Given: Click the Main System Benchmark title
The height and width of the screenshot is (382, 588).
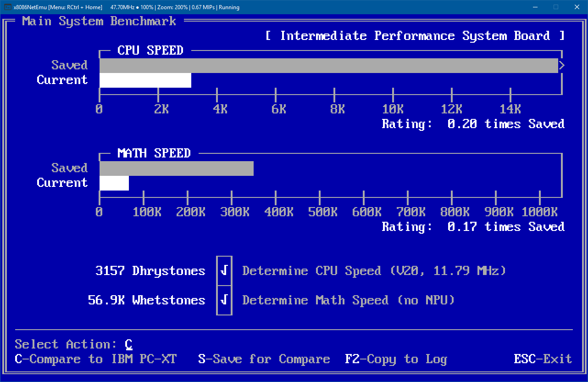Looking at the screenshot, I should 99,21.
